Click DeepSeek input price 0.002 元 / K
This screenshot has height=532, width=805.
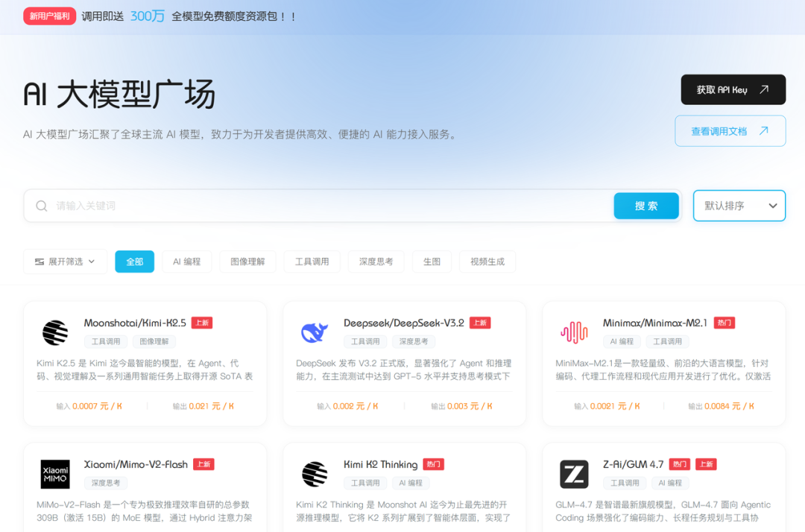click(x=356, y=406)
